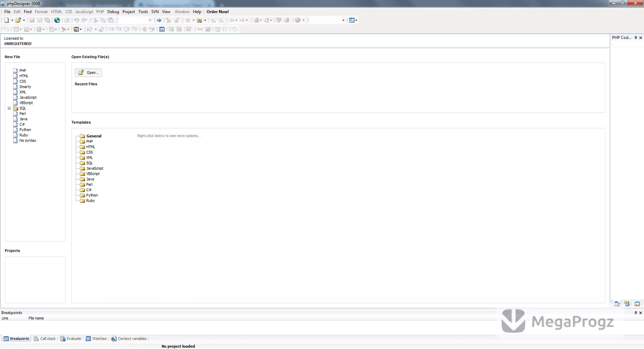Open the Help menu
The width and height of the screenshot is (644, 349).
[x=197, y=12]
